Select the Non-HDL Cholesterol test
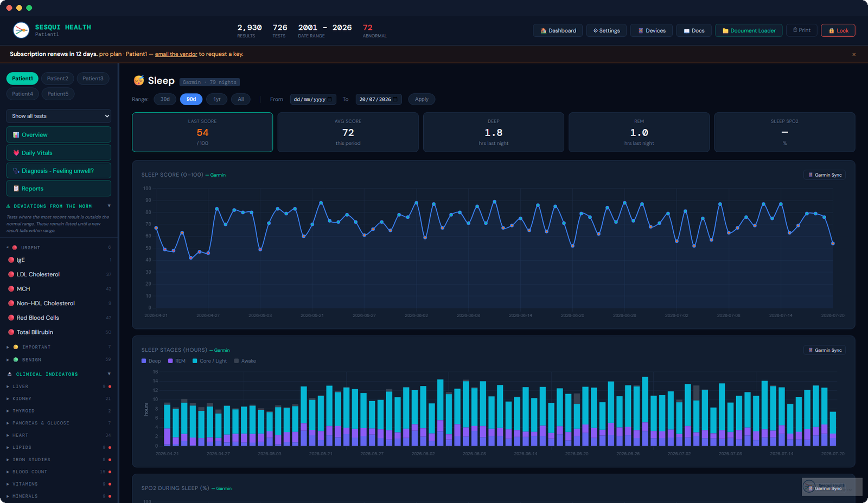This screenshot has height=503, width=868. pyautogui.click(x=59, y=304)
